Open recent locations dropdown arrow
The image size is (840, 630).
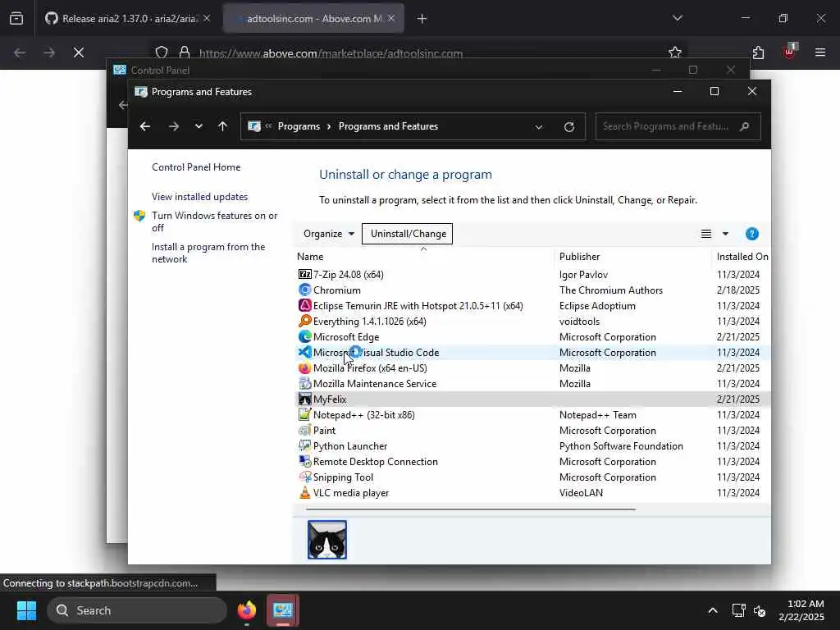point(199,126)
